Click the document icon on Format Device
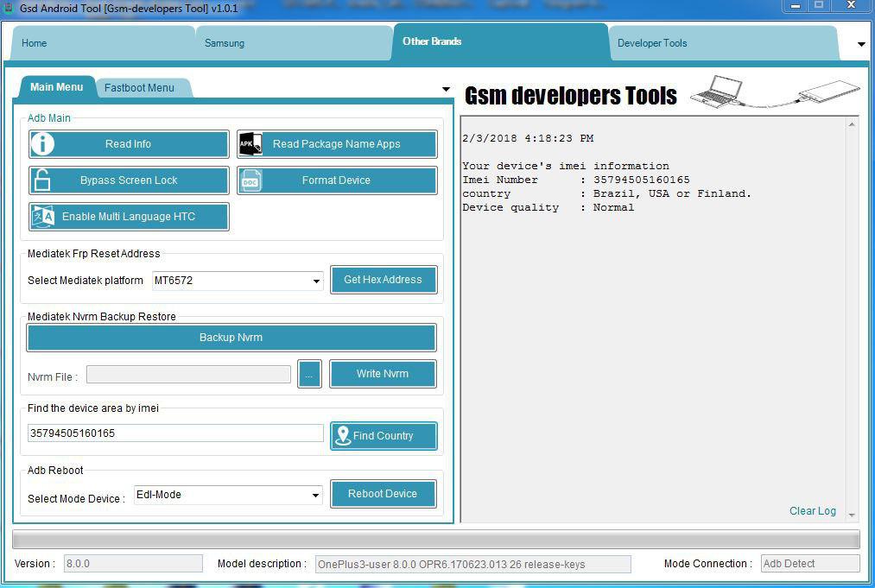The width and height of the screenshot is (875, 588). [250, 180]
